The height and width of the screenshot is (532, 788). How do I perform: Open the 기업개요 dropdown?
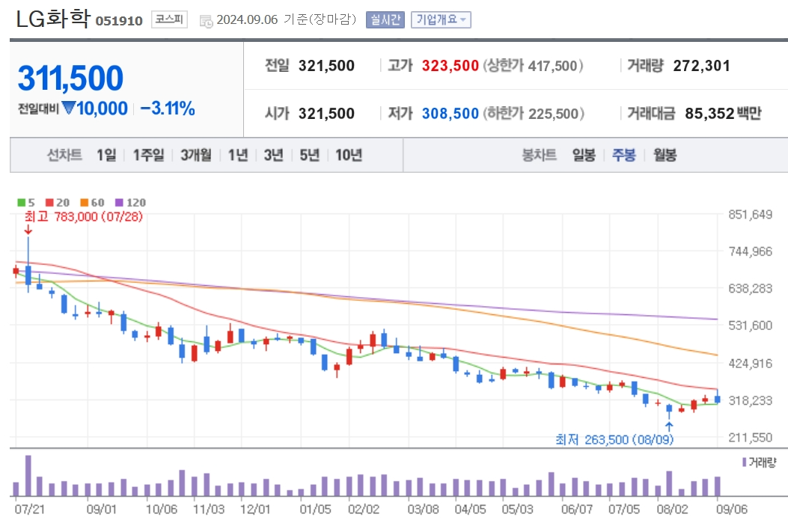[x=441, y=19]
